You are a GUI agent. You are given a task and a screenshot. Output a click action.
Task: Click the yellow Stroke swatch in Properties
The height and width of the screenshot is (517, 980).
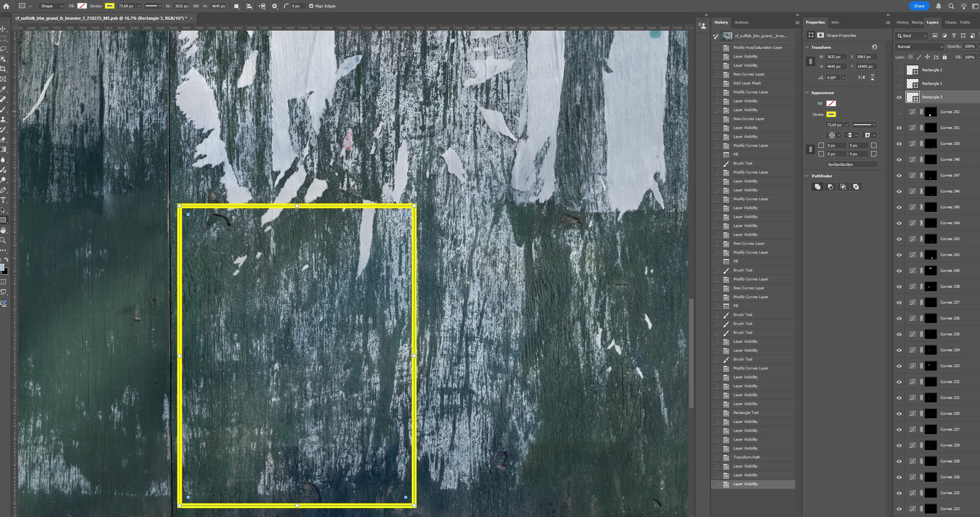(x=831, y=114)
